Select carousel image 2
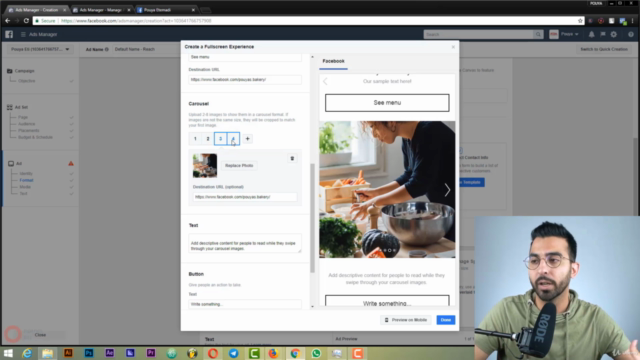Viewport: 640px width, 360px height. 208,139
